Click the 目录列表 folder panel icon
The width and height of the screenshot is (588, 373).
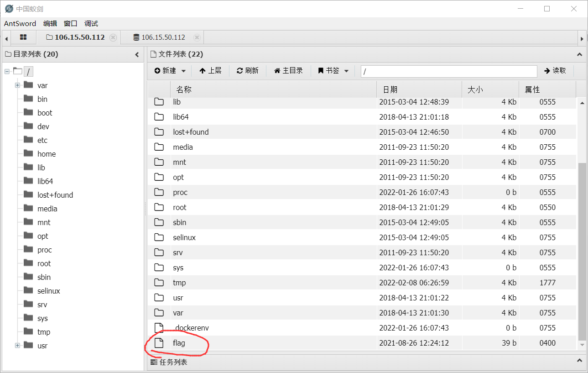click(x=7, y=54)
